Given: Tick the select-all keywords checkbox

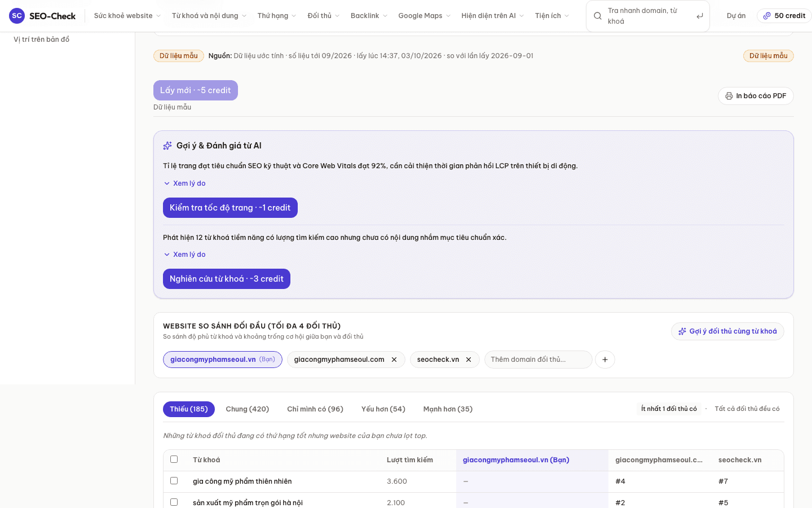Looking at the screenshot, I should click(174, 459).
